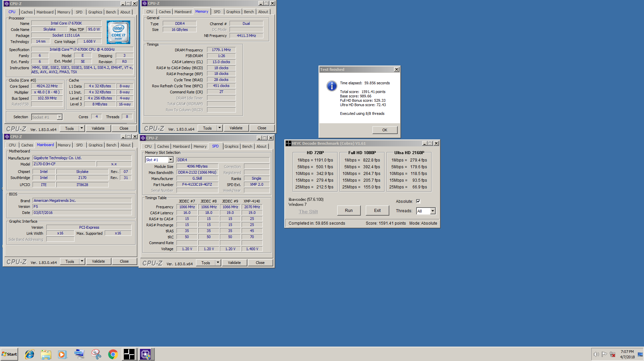644x361 pixels.
Task: Click the XMP-4140 frequency 2070 MHz cell
Action: coord(252,207)
